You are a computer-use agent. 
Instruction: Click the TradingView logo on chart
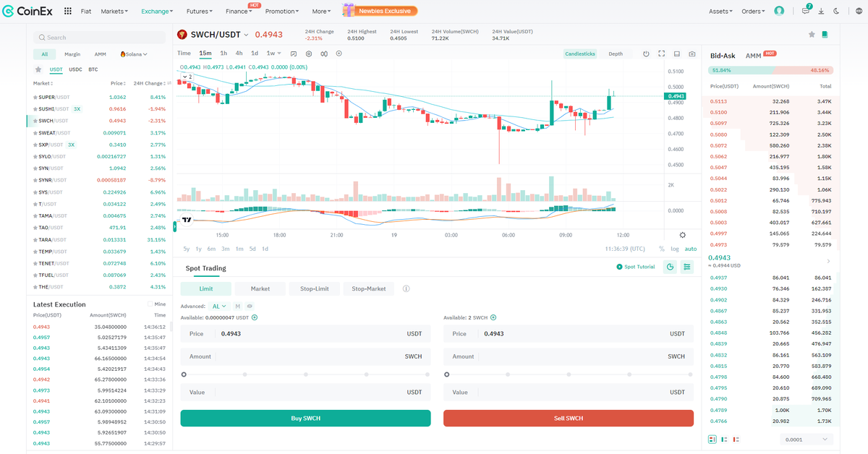(187, 219)
